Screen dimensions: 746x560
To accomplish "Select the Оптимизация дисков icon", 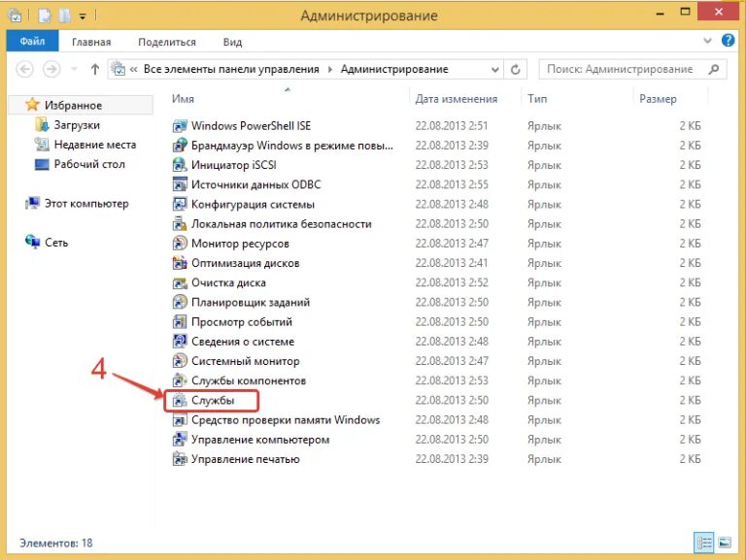I will (180, 263).
